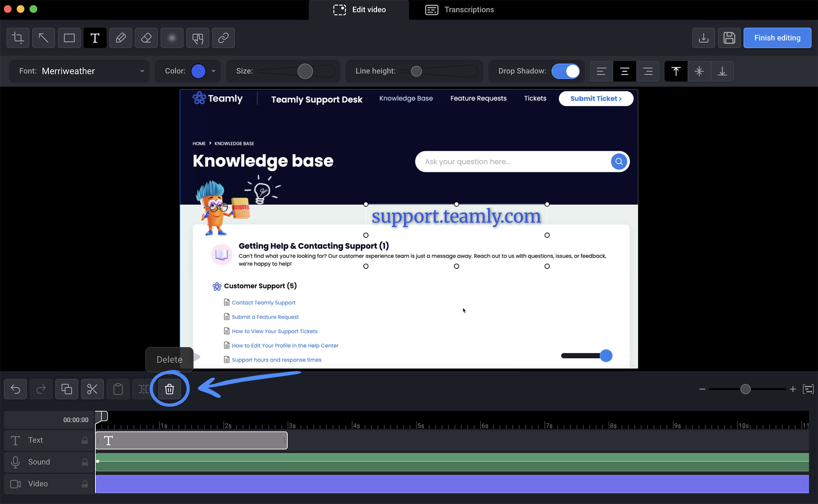Click the support.teamly.com text overlay
This screenshot has width=818, height=504.
pyautogui.click(x=456, y=216)
